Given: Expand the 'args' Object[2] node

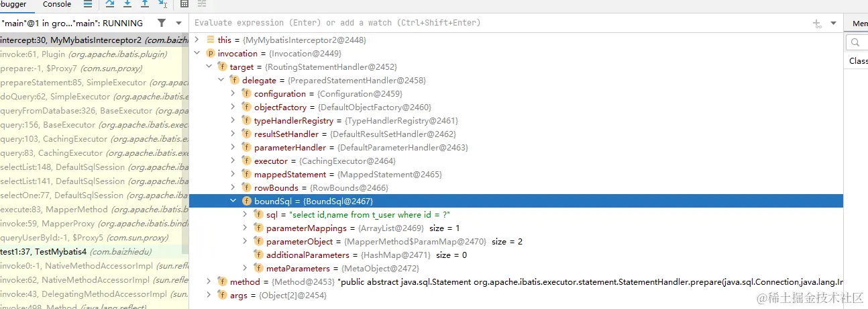Looking at the screenshot, I should pos(209,296).
